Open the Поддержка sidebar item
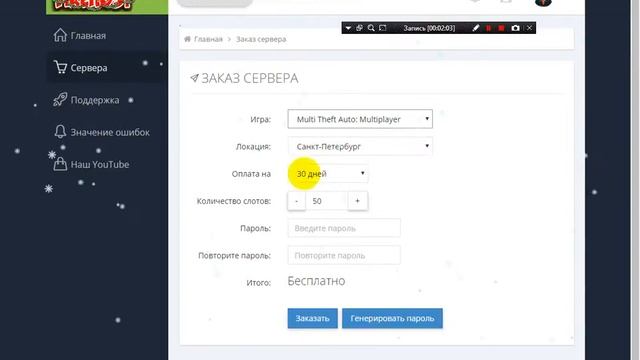The width and height of the screenshot is (640, 360). (x=95, y=100)
